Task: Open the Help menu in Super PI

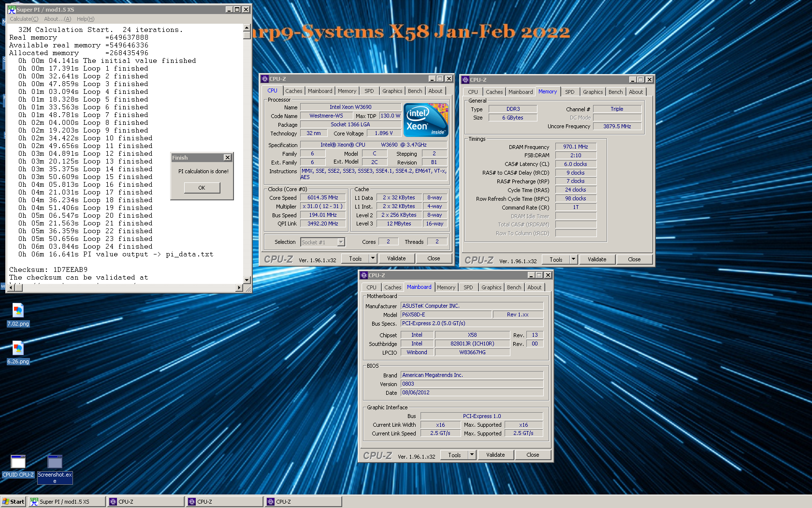Action: pyautogui.click(x=86, y=19)
